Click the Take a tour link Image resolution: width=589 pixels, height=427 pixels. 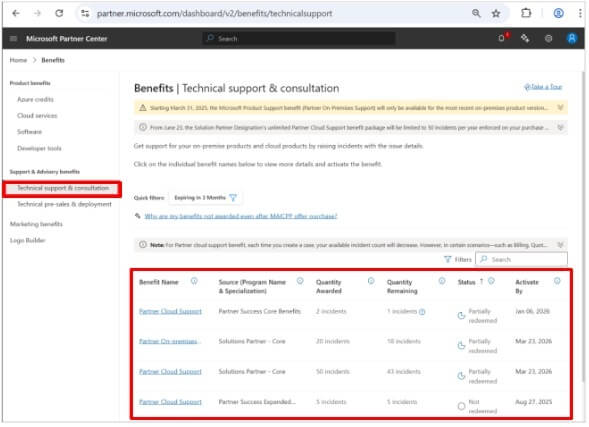click(x=543, y=87)
